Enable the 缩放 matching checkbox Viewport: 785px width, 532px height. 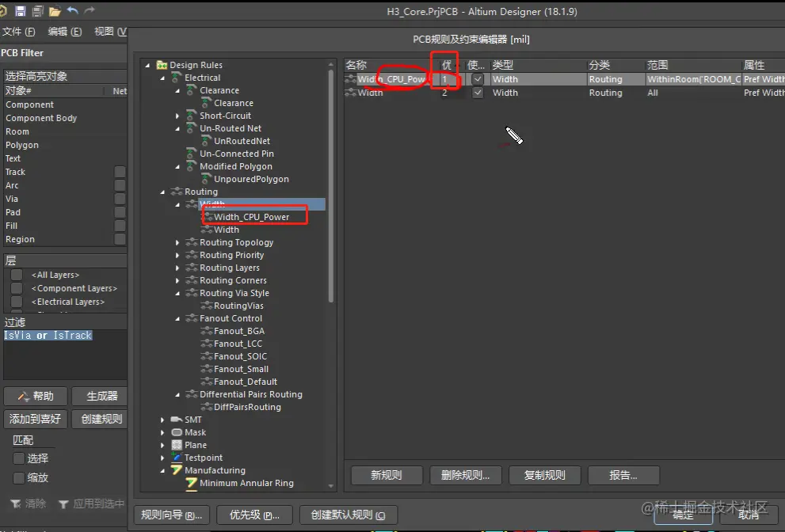point(18,477)
